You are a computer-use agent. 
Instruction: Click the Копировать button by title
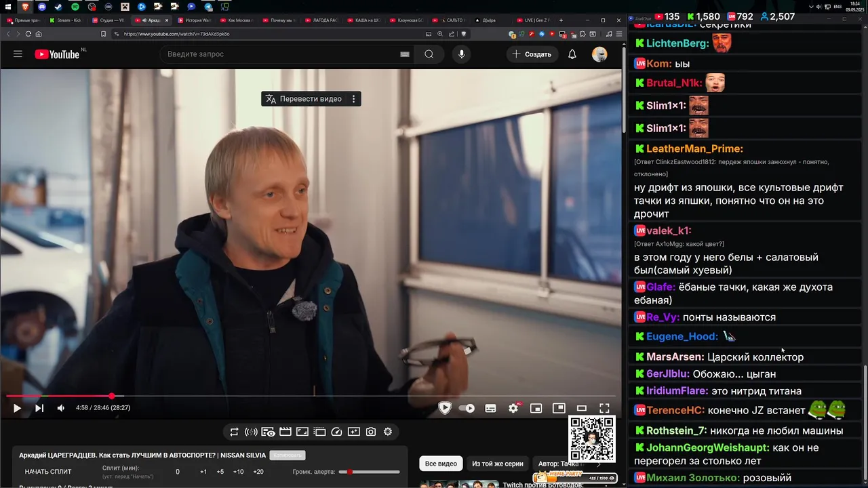(x=287, y=455)
